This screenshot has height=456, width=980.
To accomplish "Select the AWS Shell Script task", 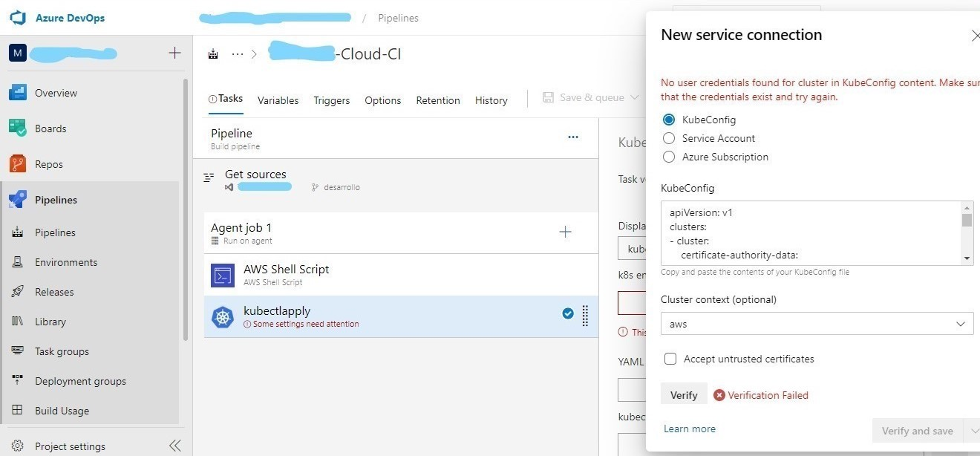I will coord(401,275).
